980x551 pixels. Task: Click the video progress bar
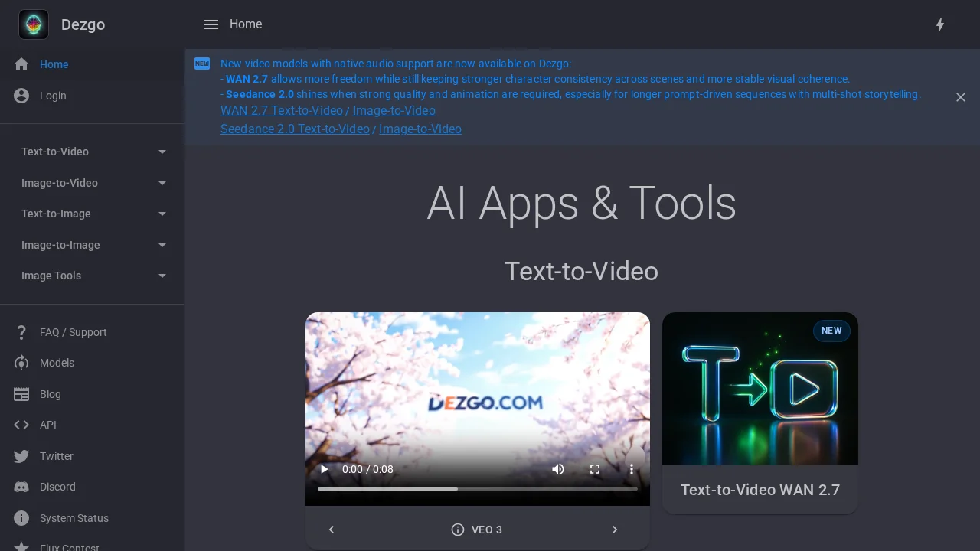point(478,488)
